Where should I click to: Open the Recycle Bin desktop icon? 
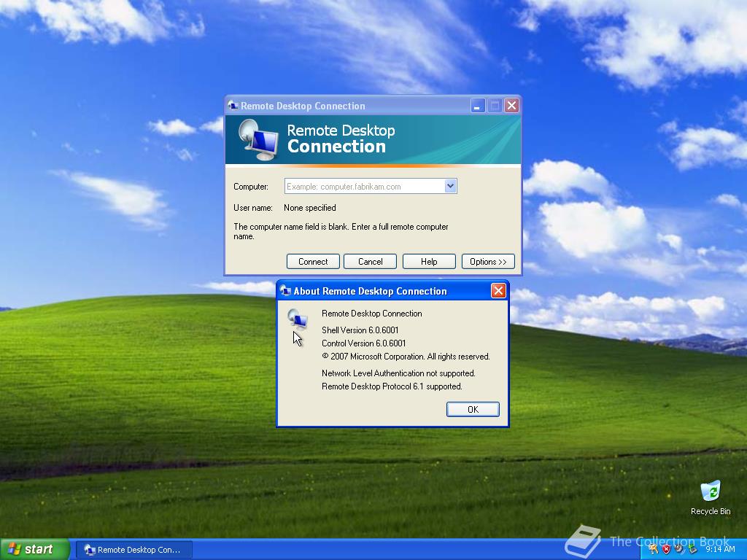point(711,498)
